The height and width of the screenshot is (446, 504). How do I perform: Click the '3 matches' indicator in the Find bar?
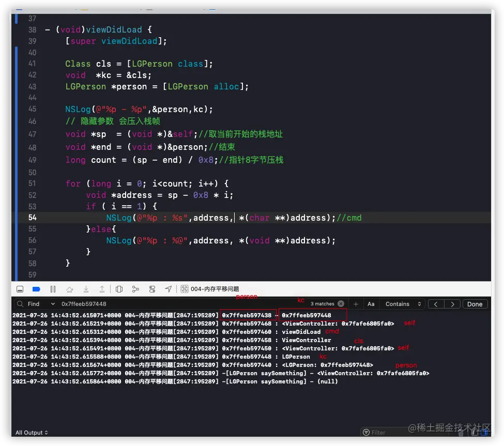322,304
